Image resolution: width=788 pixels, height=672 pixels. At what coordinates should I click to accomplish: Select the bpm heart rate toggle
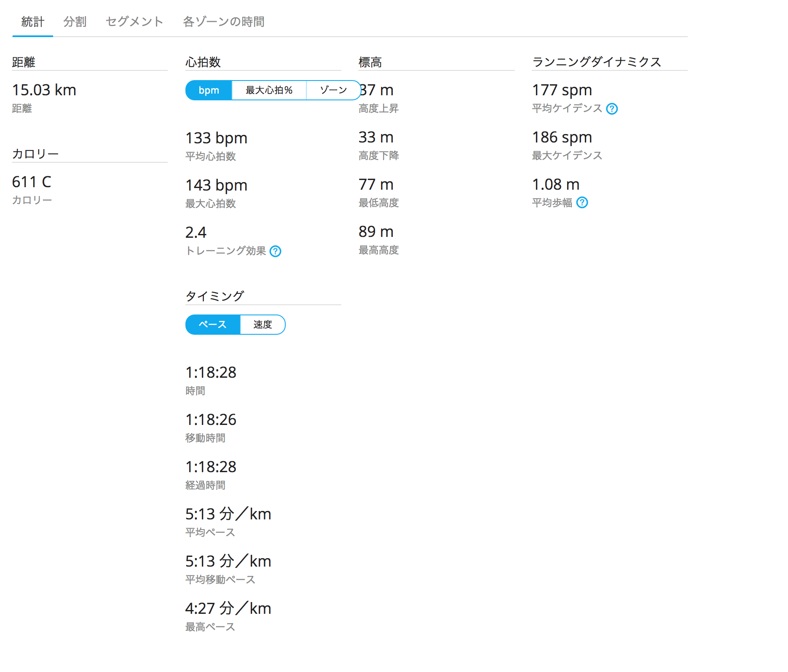click(209, 90)
